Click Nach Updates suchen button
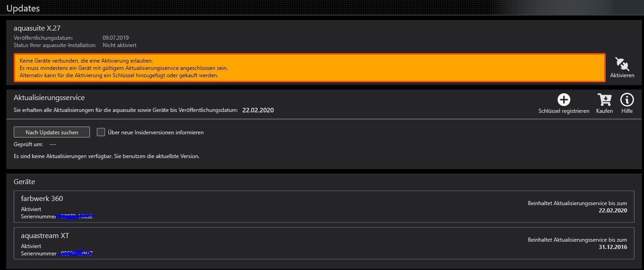The height and width of the screenshot is (270, 644). click(52, 132)
